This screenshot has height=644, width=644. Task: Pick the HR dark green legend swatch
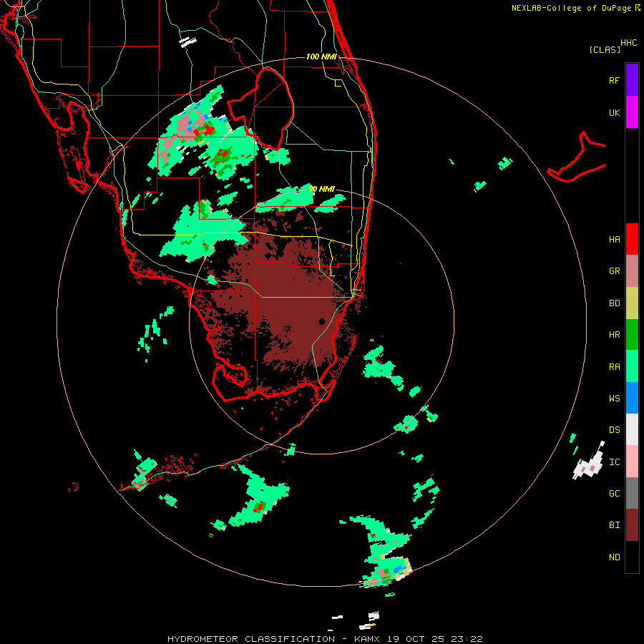632,335
